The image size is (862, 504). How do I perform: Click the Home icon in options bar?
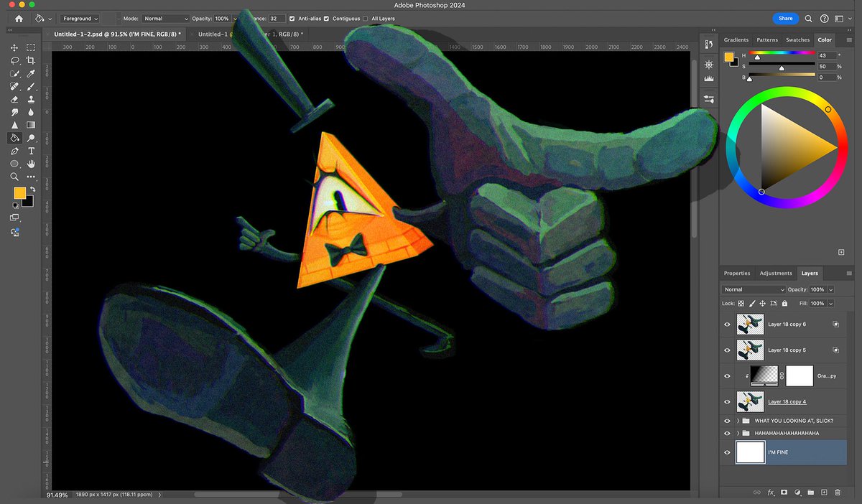pos(19,18)
